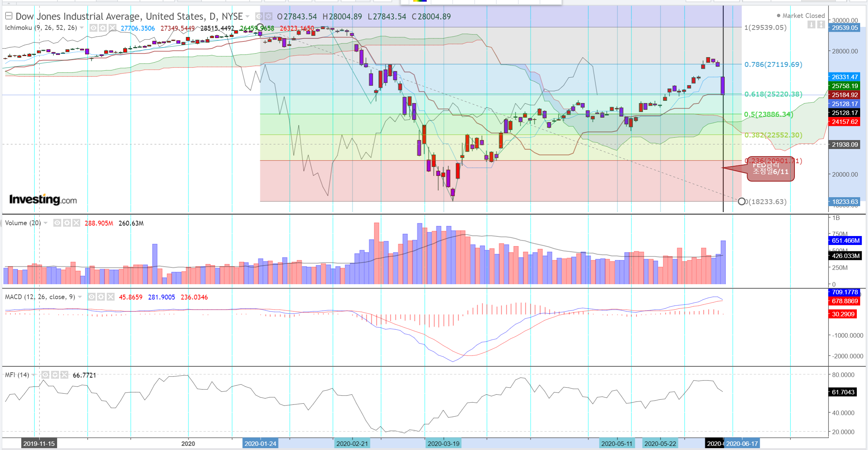Collapse the indicator legend box

pos(9,16)
